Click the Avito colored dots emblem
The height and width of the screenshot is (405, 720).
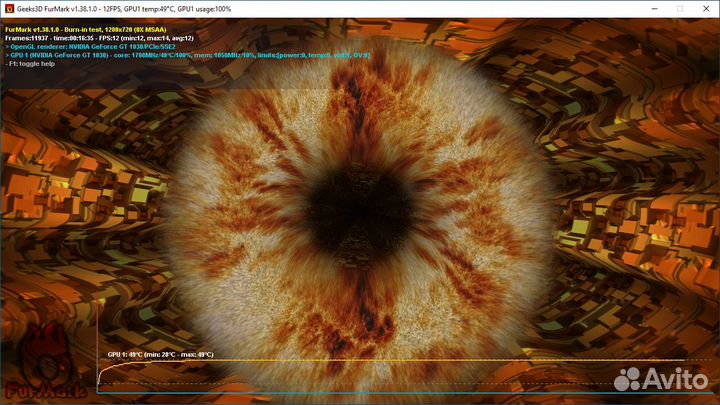(630, 378)
